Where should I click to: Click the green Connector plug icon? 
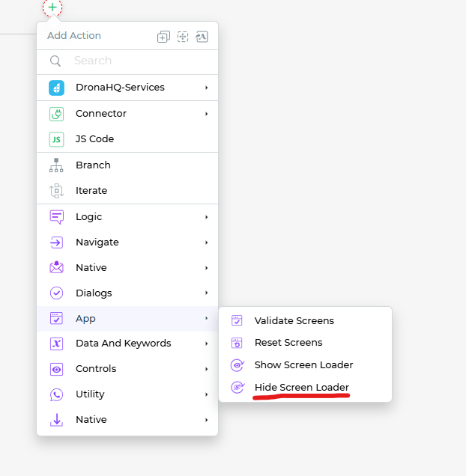(56, 114)
